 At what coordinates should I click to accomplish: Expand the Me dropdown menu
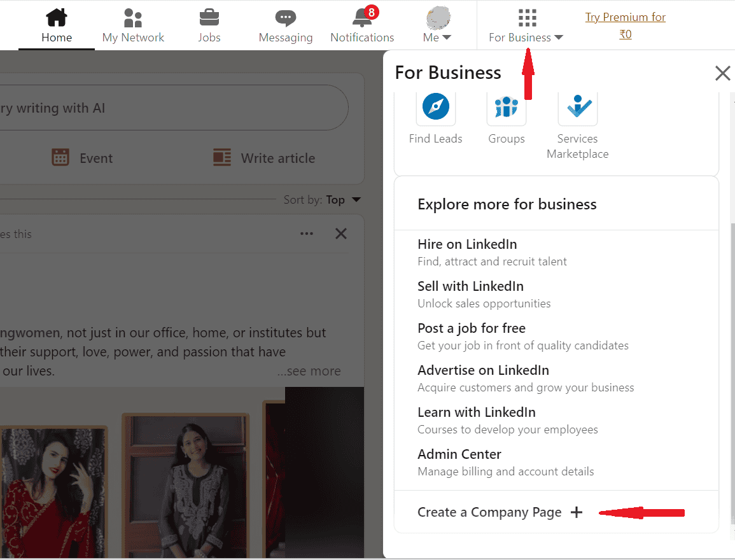[x=437, y=38]
